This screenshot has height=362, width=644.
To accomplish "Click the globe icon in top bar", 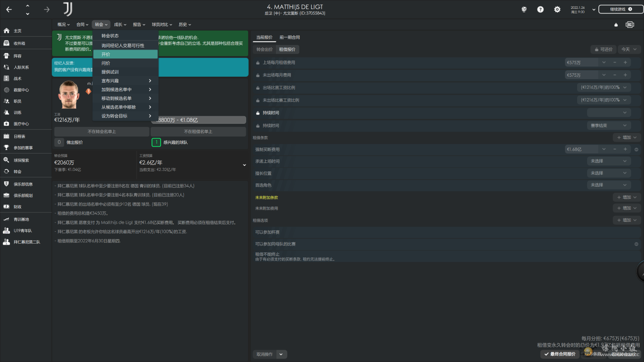I will coord(524,9).
